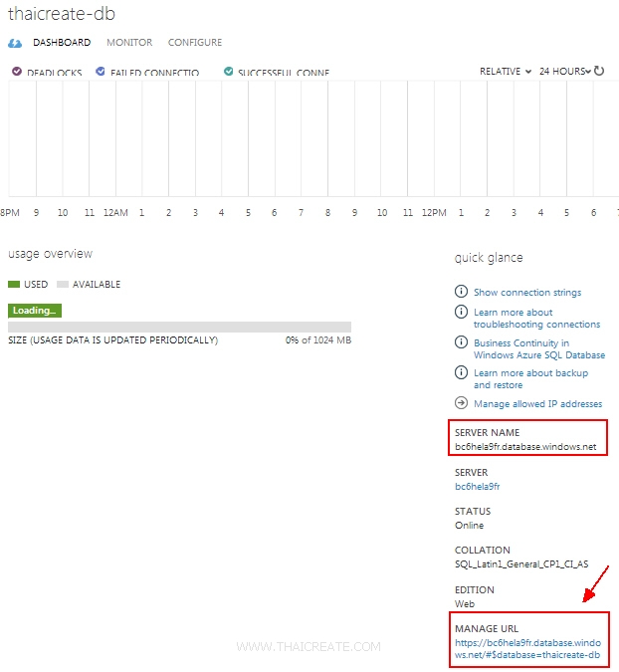Click the info icon beside Show connection strings
Screen dimensions: 619x672
461,292
